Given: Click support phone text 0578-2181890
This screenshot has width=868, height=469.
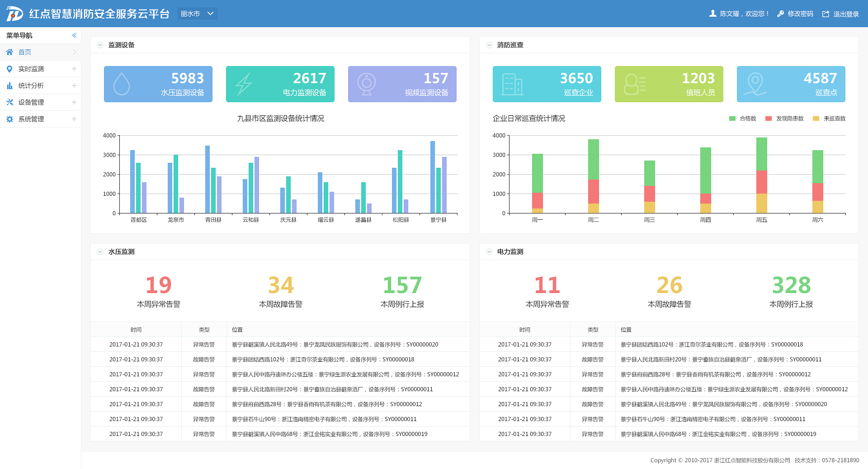Looking at the screenshot, I should coord(840,460).
